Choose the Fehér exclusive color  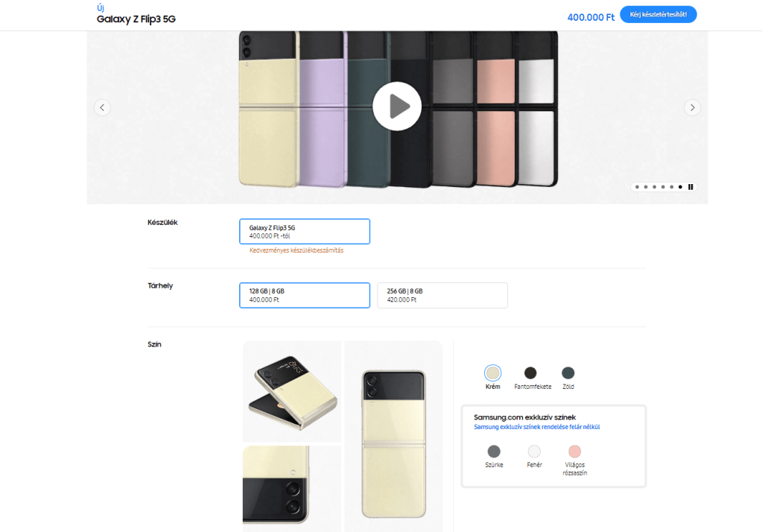click(x=534, y=452)
